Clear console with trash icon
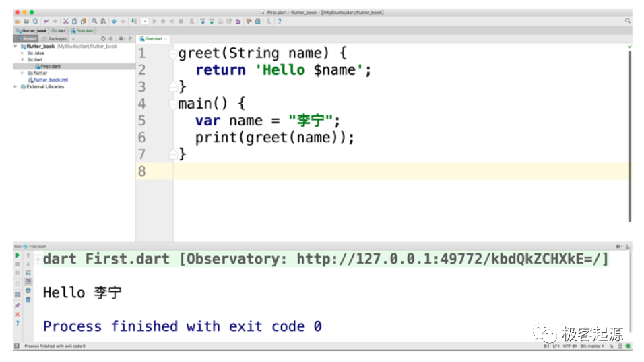Screen dimensions: 644x362 click(x=28, y=299)
